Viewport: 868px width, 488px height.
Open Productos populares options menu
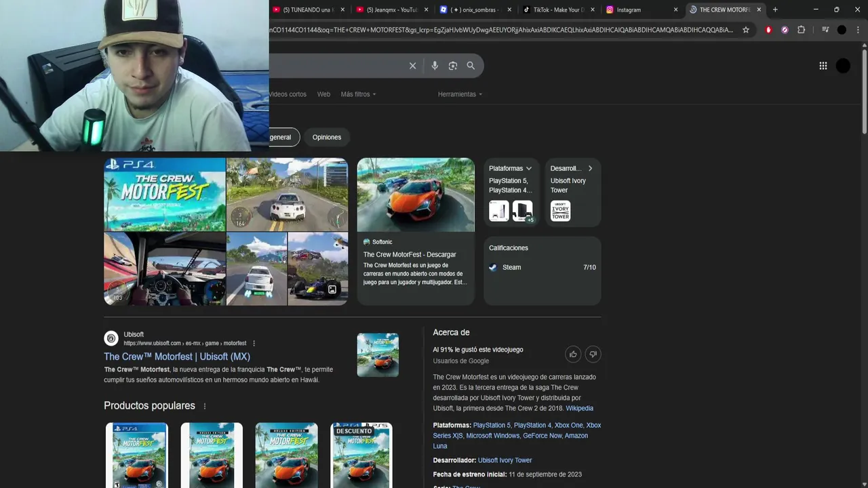tap(204, 406)
